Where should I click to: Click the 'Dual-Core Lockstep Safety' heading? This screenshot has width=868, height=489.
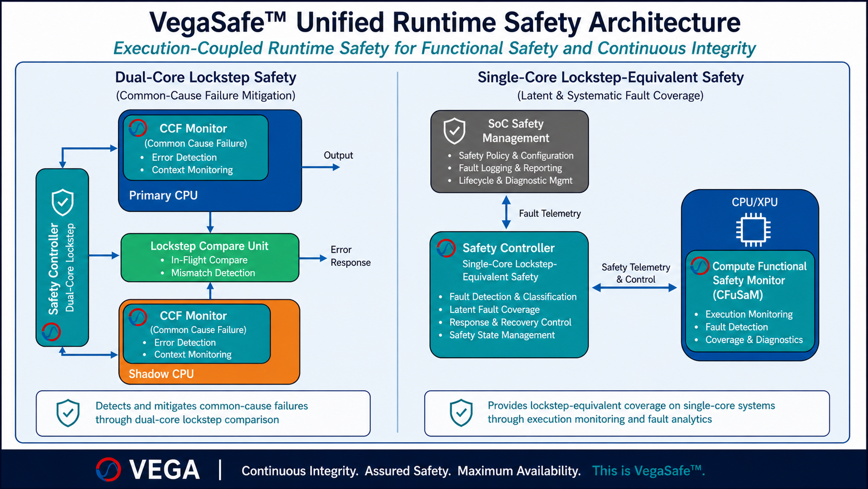point(206,77)
